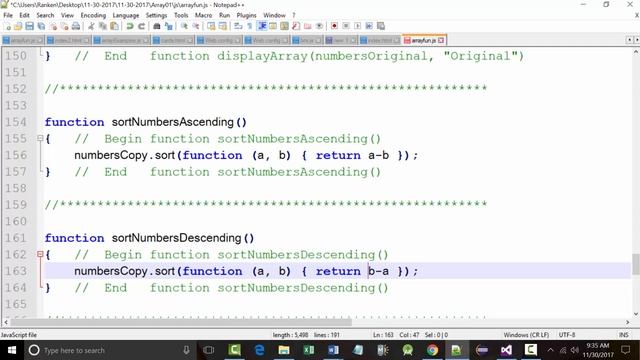This screenshot has width=640, height=360.
Task: Click vertical scrollbar down arrow
Action: pyautogui.click(x=636, y=313)
